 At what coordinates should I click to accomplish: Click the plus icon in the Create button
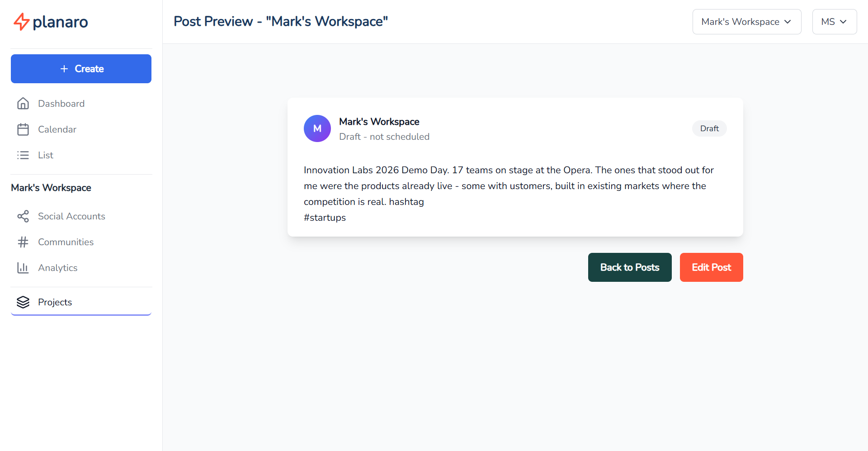tap(64, 69)
